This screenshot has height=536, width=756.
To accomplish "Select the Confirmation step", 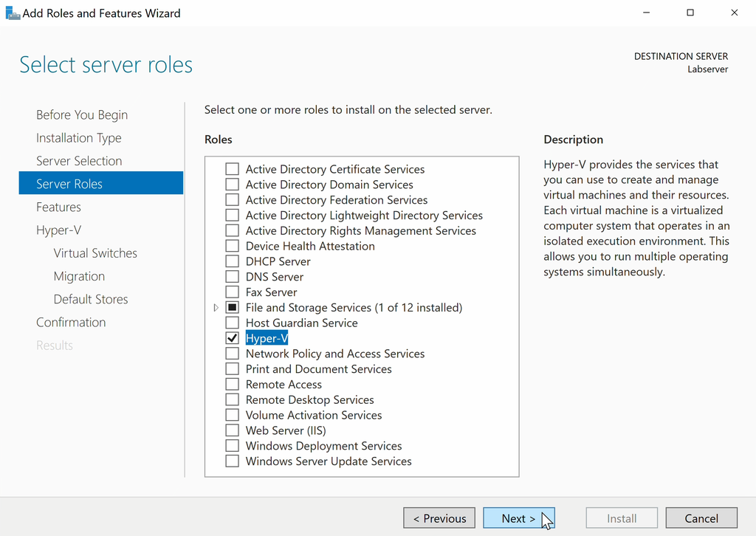I will 71,322.
